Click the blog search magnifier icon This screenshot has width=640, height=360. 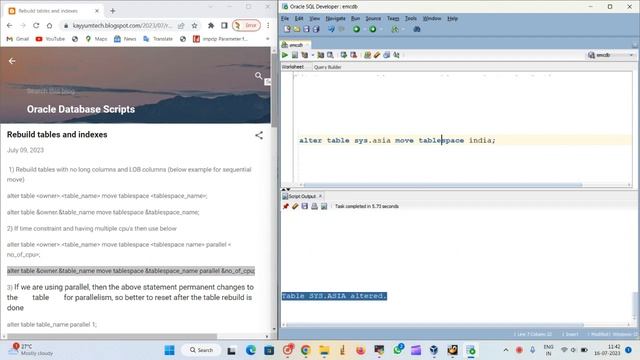258,76
